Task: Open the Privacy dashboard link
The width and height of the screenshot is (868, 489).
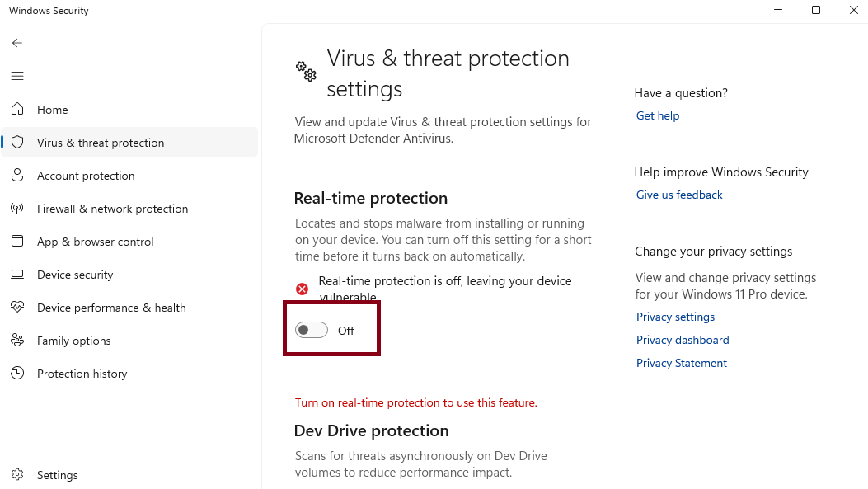Action: click(x=683, y=341)
